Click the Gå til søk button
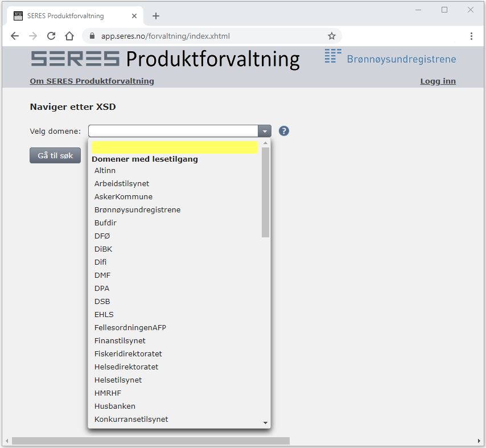The height and width of the screenshot is (448, 486). tap(55, 155)
